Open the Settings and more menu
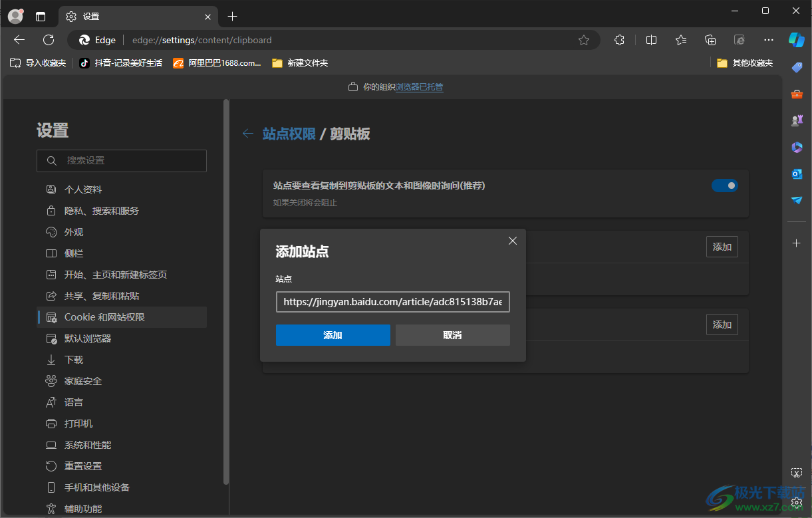 click(768, 40)
